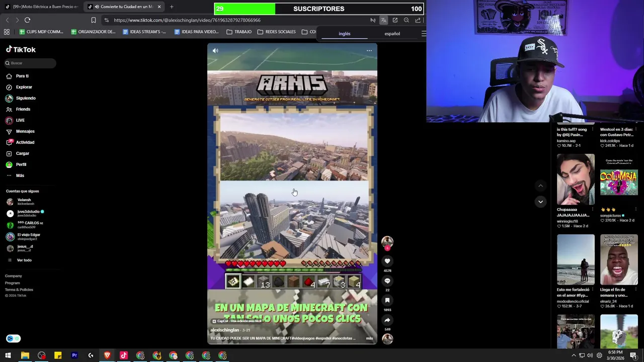Reload the page in the browser
The image size is (644, 362).
pyautogui.click(x=27, y=20)
